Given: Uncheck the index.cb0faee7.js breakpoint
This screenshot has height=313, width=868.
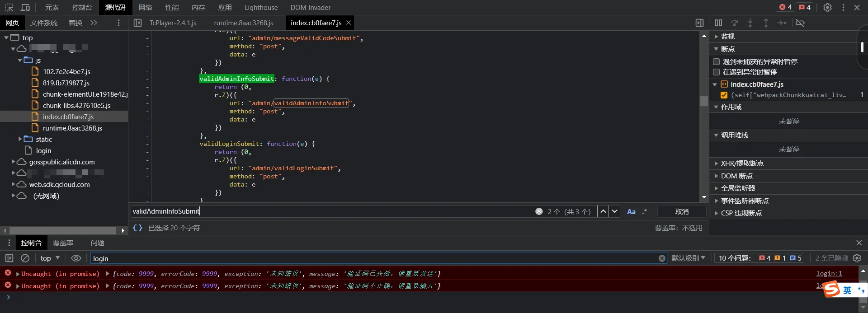Looking at the screenshot, I should tap(724, 95).
